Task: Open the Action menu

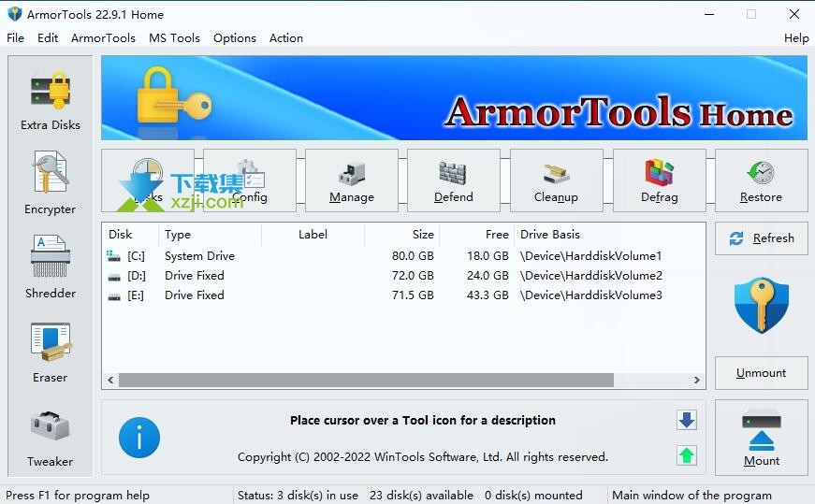Action: [x=286, y=38]
